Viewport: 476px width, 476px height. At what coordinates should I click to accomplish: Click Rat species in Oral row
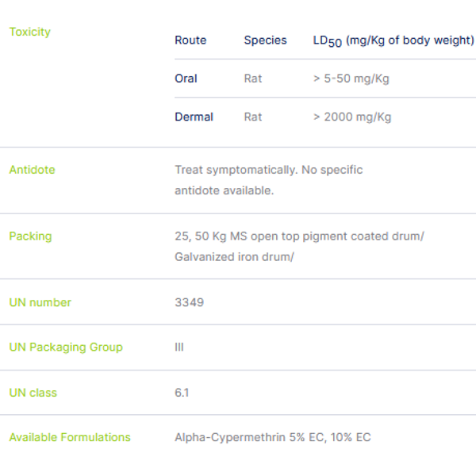(253, 79)
